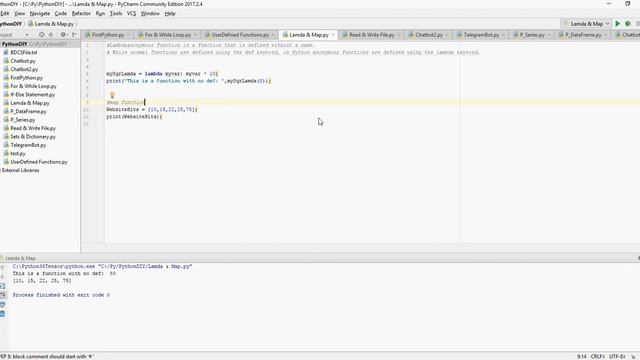Select TelegramBot.py in project tree
Image resolution: width=640 pixels, height=360 pixels.
[x=28, y=145]
